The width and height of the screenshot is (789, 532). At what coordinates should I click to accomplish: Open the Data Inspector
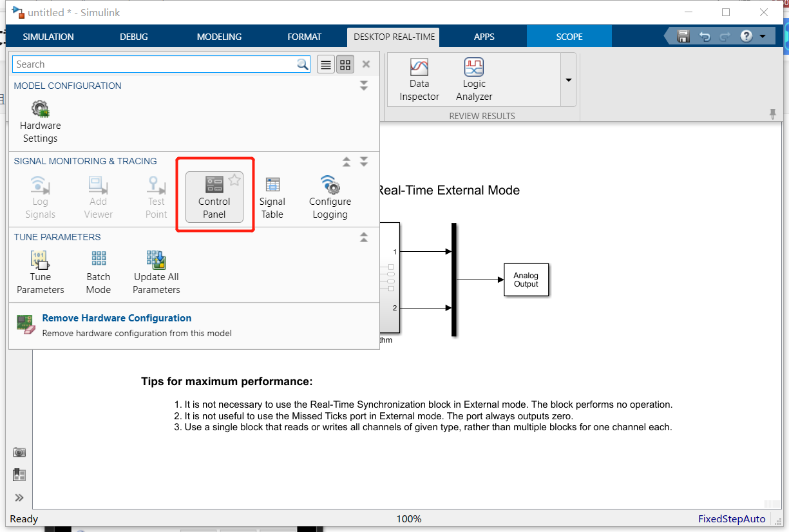(419, 80)
